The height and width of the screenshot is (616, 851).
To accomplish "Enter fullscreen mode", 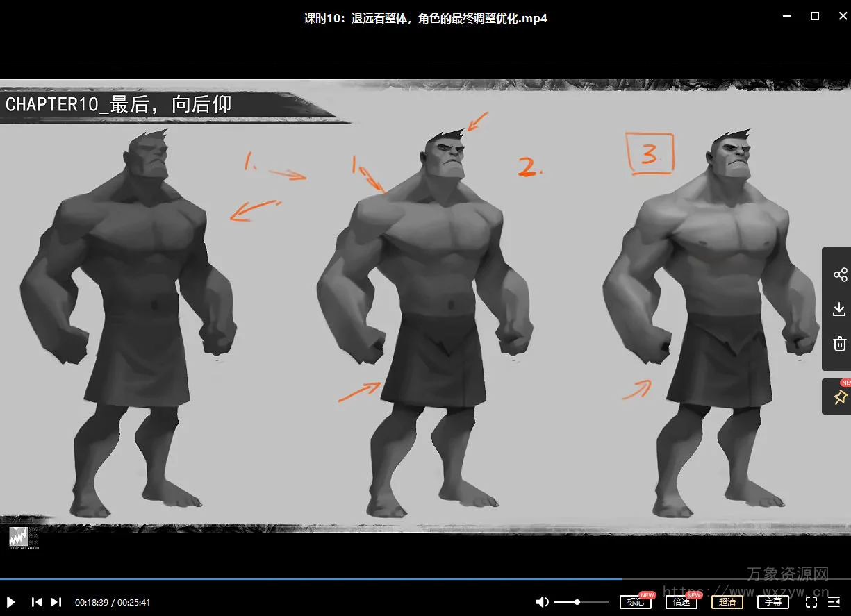I will tap(811, 602).
